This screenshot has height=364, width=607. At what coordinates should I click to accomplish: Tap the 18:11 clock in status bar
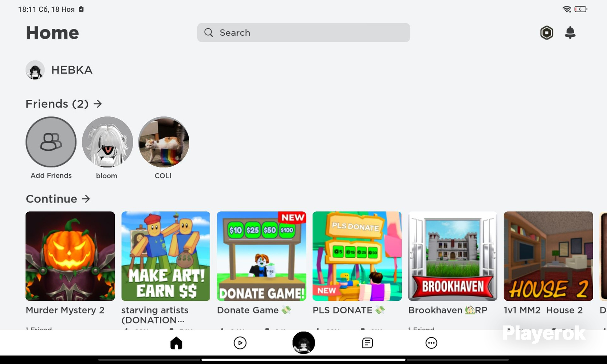27,9
